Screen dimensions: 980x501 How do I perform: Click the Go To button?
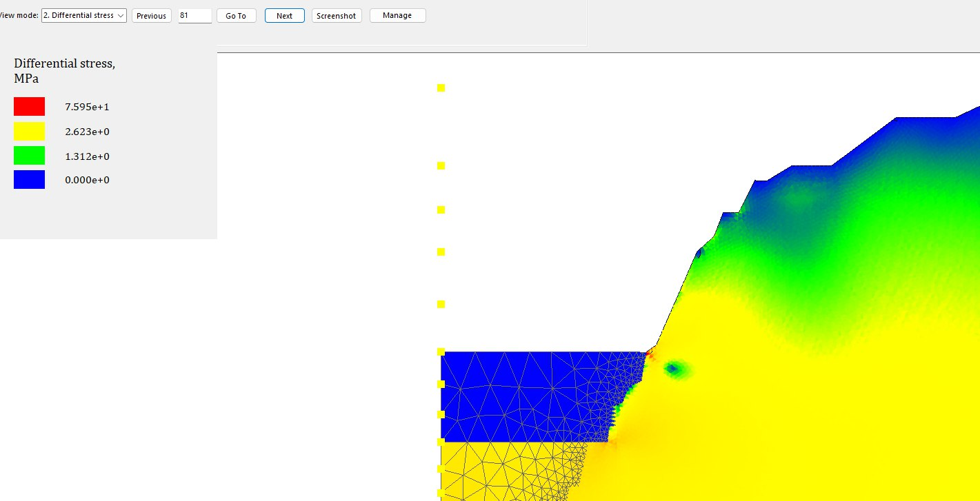[x=236, y=15]
